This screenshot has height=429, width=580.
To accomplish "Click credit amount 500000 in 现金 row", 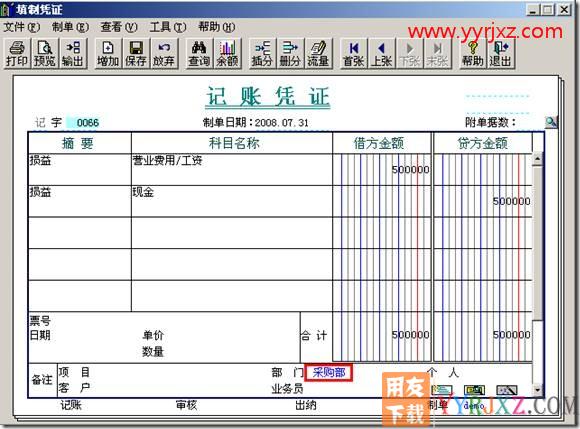I will point(511,201).
